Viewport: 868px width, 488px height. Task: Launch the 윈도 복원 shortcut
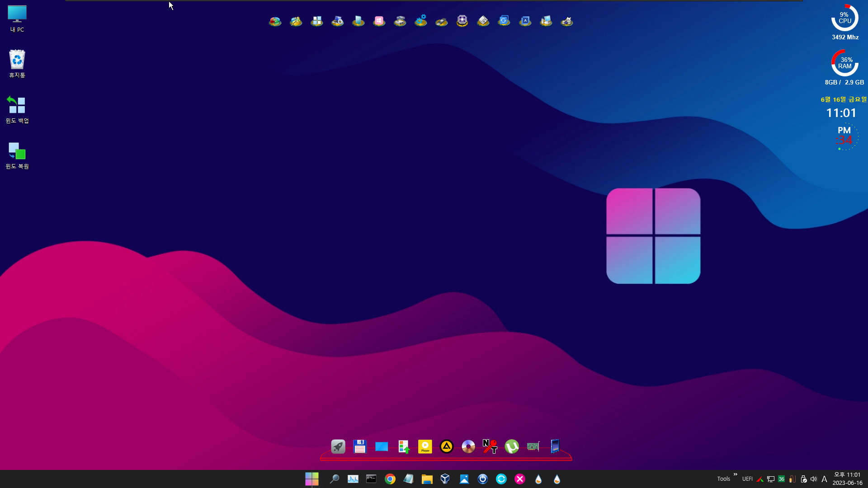pos(17,155)
